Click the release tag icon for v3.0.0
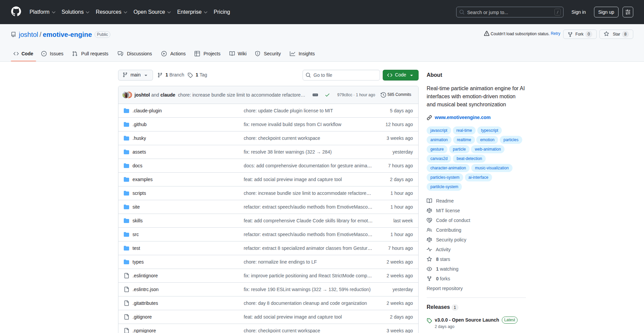 click(x=429, y=321)
